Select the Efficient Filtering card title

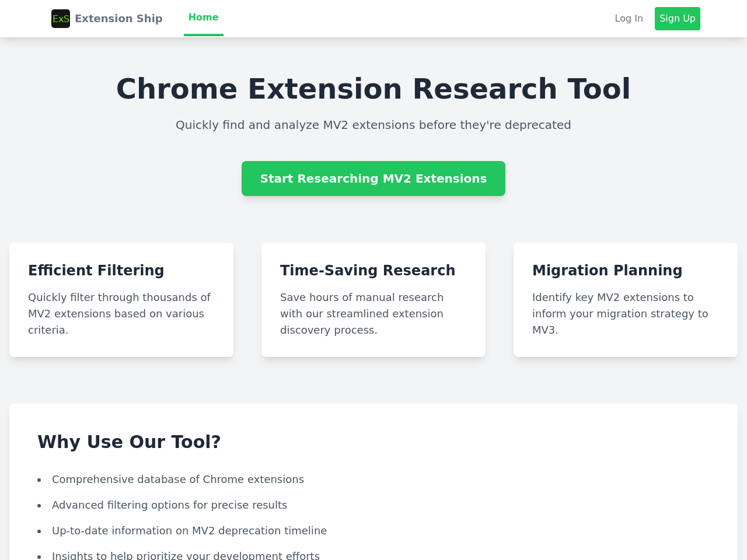(96, 270)
